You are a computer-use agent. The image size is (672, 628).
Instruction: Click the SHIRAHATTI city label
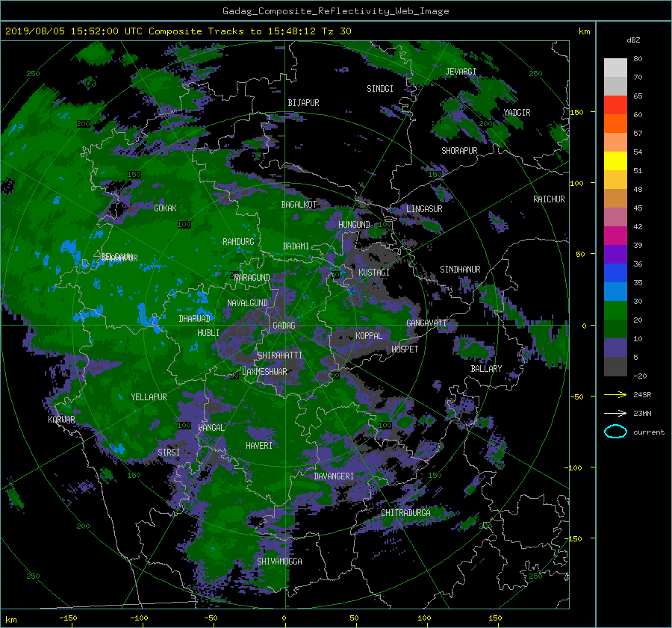280,355
